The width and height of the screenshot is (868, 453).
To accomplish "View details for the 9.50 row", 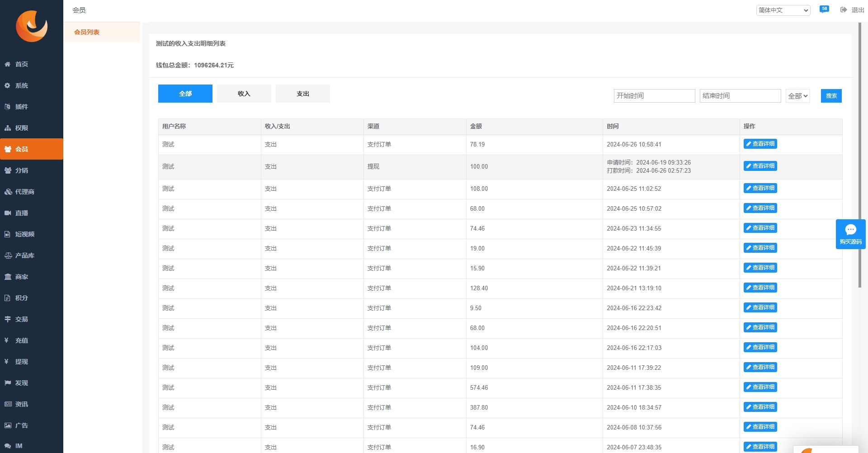I will (760, 307).
